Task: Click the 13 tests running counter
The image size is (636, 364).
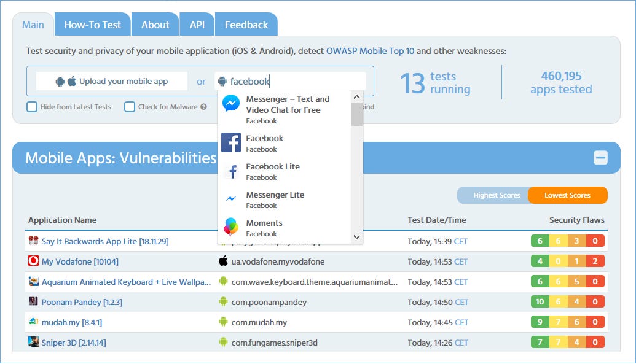Action: coord(435,83)
